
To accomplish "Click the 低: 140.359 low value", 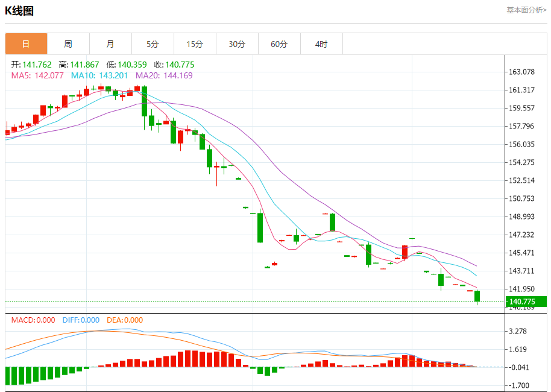I will tap(127, 65).
